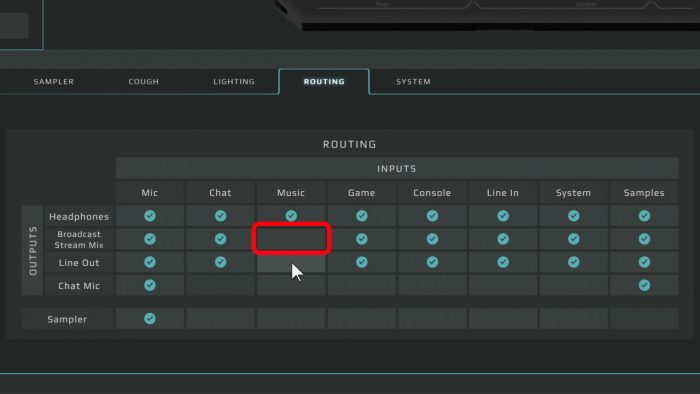Route Music to the Sampler
Screen dimensions: 700x394
coord(291,319)
